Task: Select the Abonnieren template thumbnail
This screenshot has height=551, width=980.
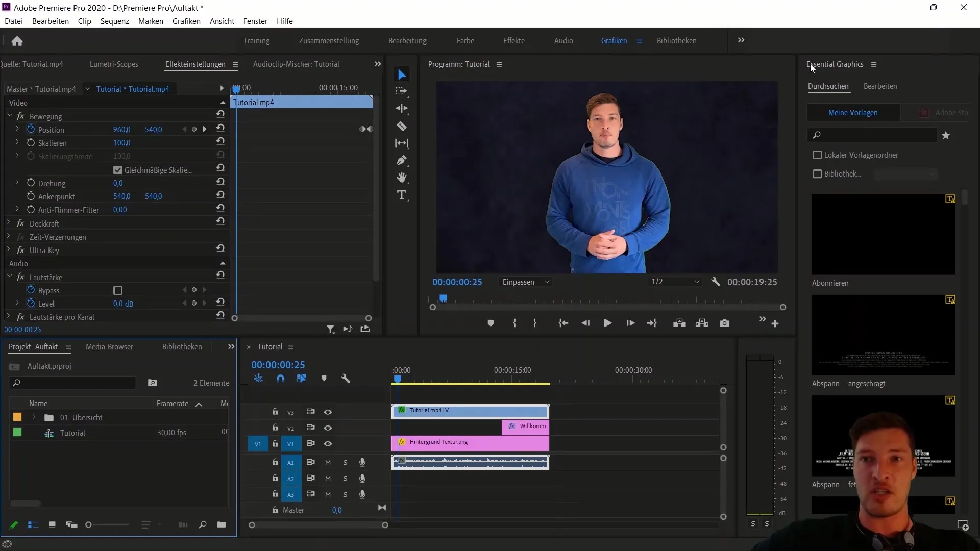Action: [883, 234]
